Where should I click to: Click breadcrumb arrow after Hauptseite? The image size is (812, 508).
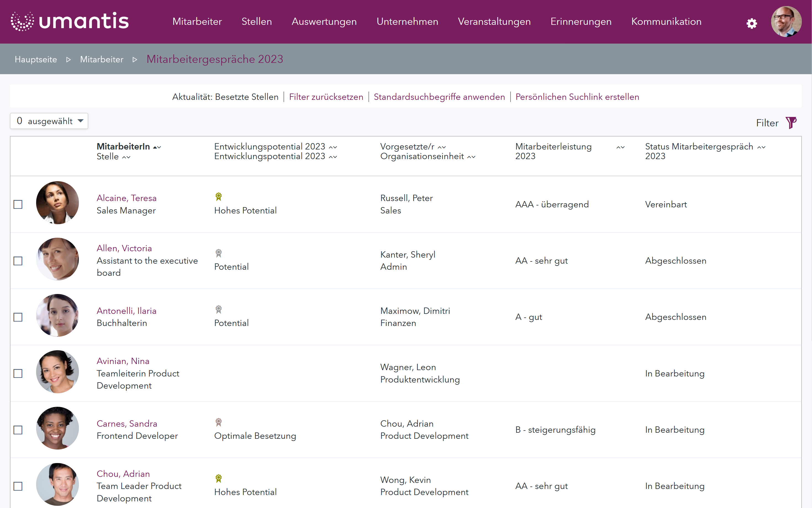[68, 60]
